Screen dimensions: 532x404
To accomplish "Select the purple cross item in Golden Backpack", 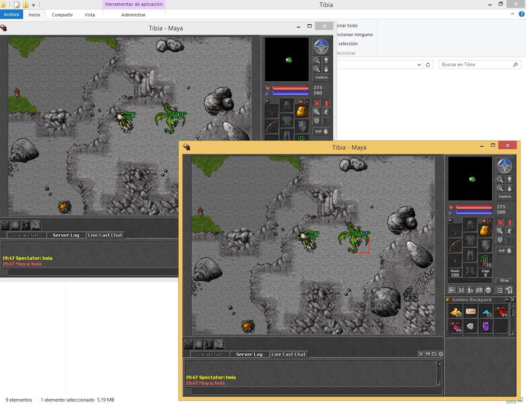I will point(486,327).
